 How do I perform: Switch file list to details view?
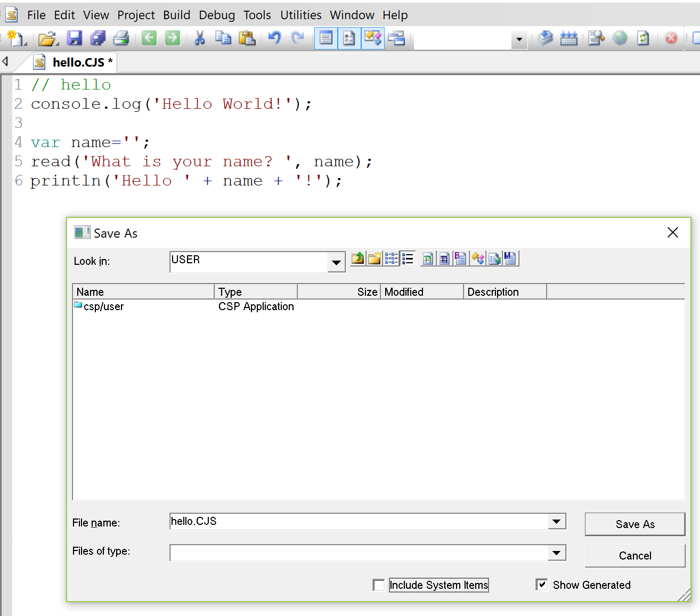408,259
